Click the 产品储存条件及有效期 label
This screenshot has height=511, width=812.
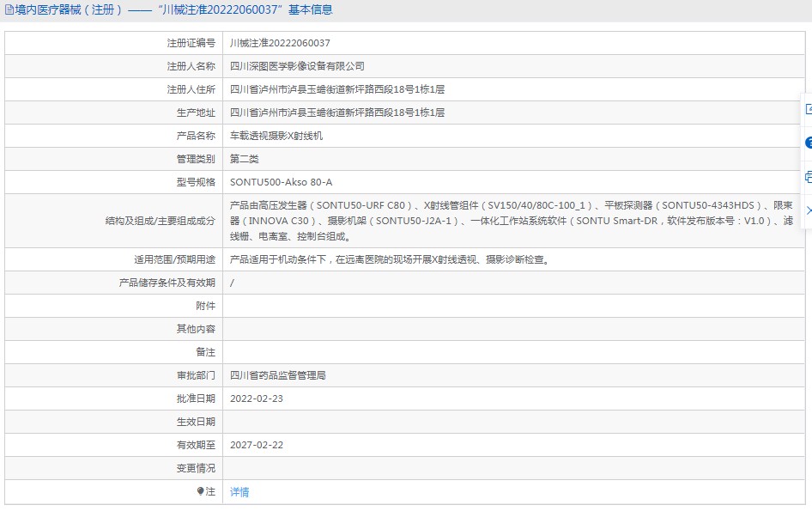(x=167, y=283)
